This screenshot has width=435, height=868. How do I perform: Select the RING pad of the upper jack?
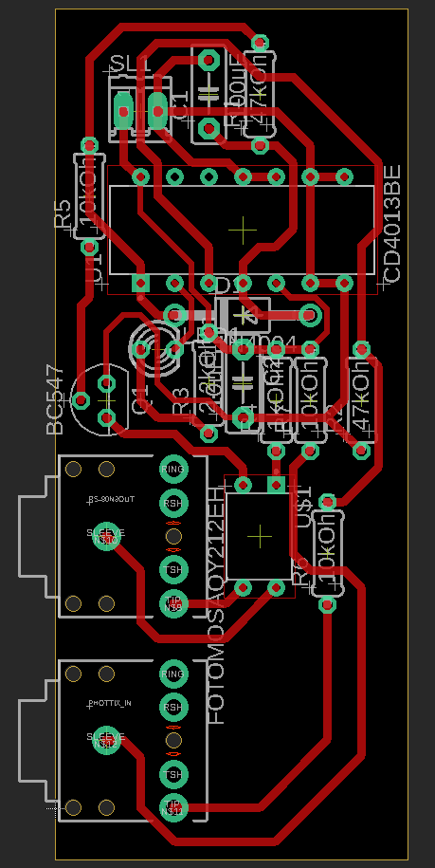pos(173,469)
